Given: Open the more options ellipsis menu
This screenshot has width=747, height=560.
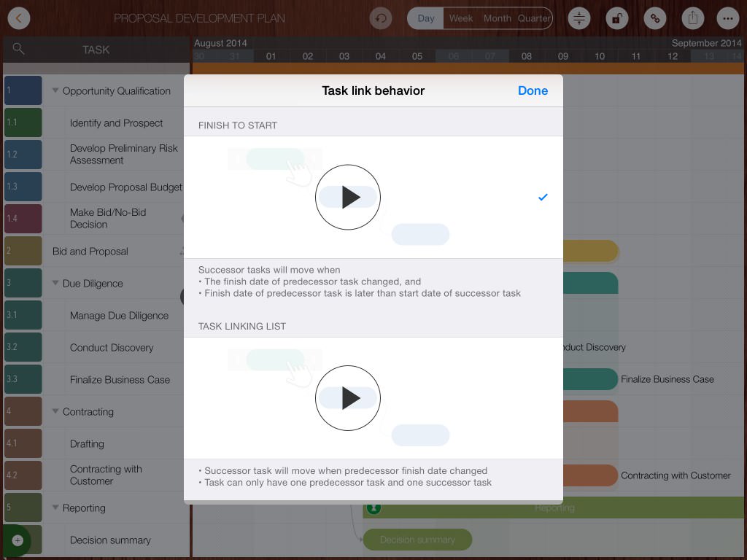Looking at the screenshot, I should pos(727,18).
